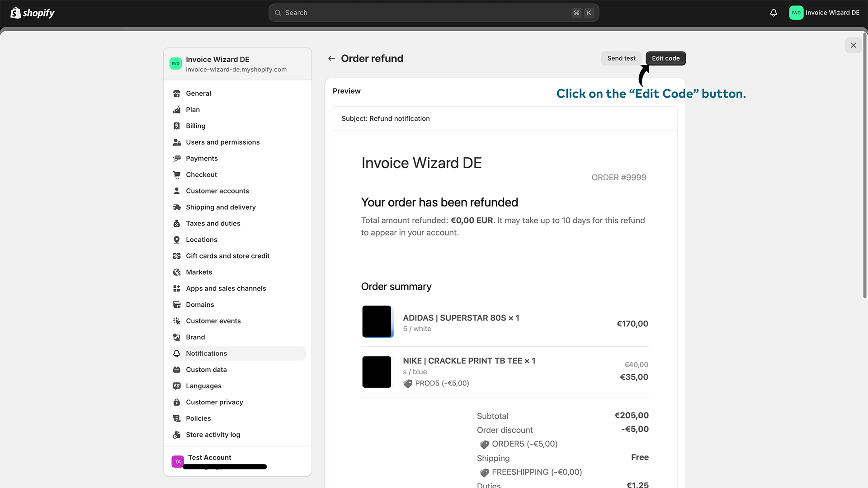This screenshot has height=488, width=868.
Task: Click the Shopify logo
Action: [32, 13]
